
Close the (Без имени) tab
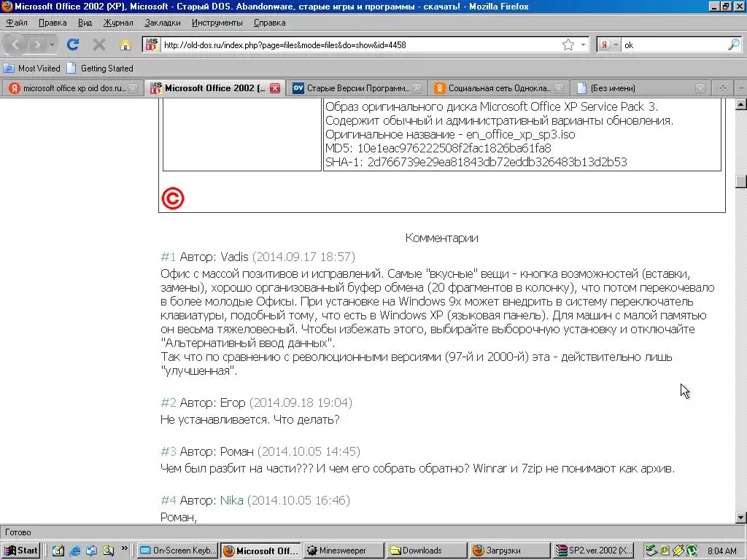[x=700, y=88]
